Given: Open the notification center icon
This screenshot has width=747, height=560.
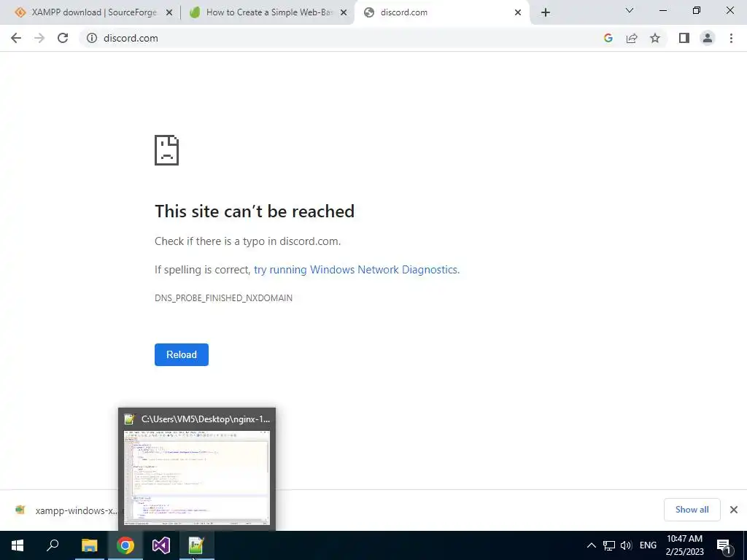Looking at the screenshot, I should [x=724, y=546].
